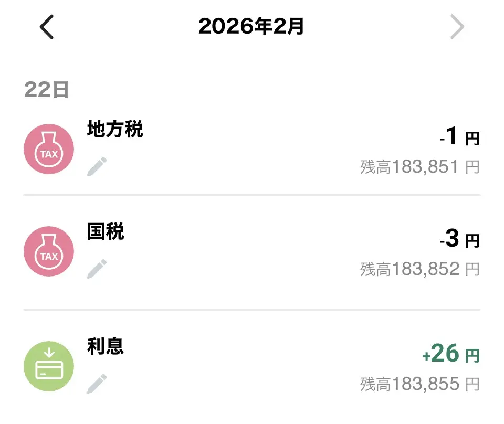
Task: Go to the next month
Action: (x=457, y=27)
